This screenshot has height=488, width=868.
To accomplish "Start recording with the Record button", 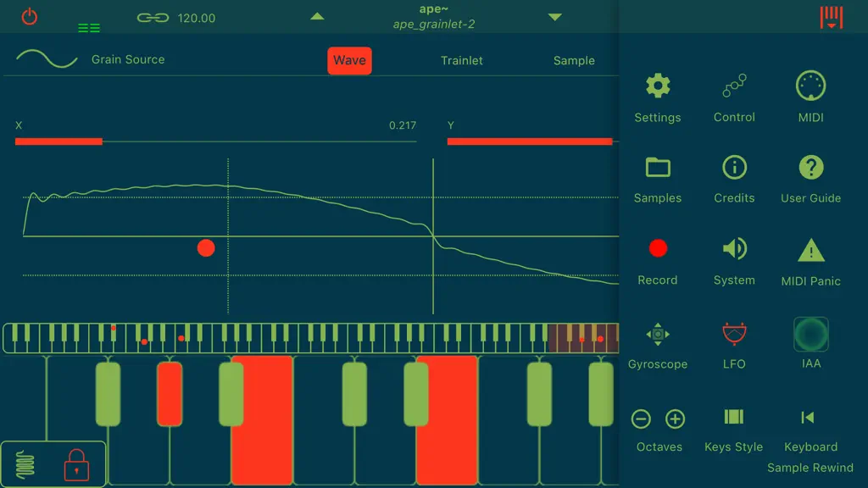I will tap(658, 249).
